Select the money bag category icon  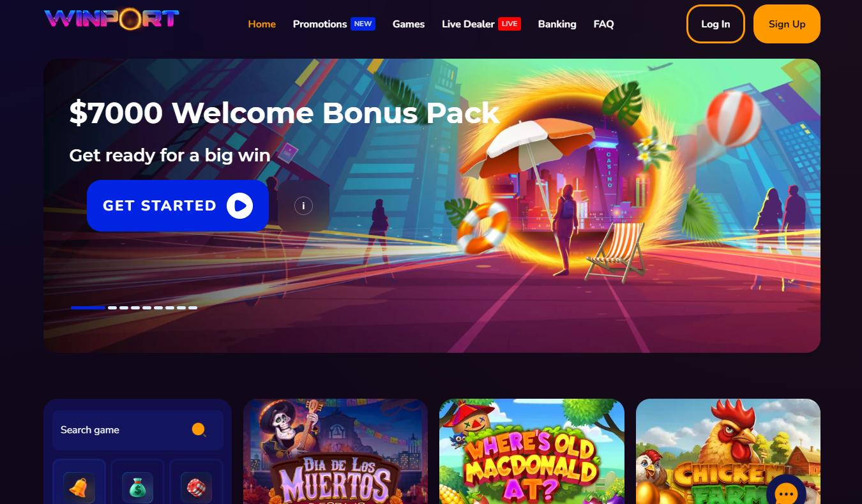coord(137,488)
